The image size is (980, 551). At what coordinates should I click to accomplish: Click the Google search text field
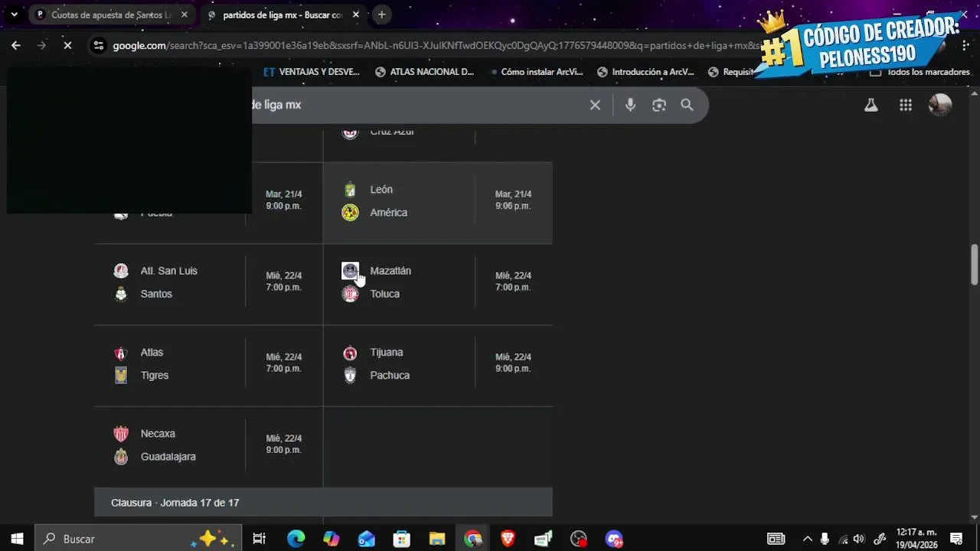pyautogui.click(x=417, y=105)
